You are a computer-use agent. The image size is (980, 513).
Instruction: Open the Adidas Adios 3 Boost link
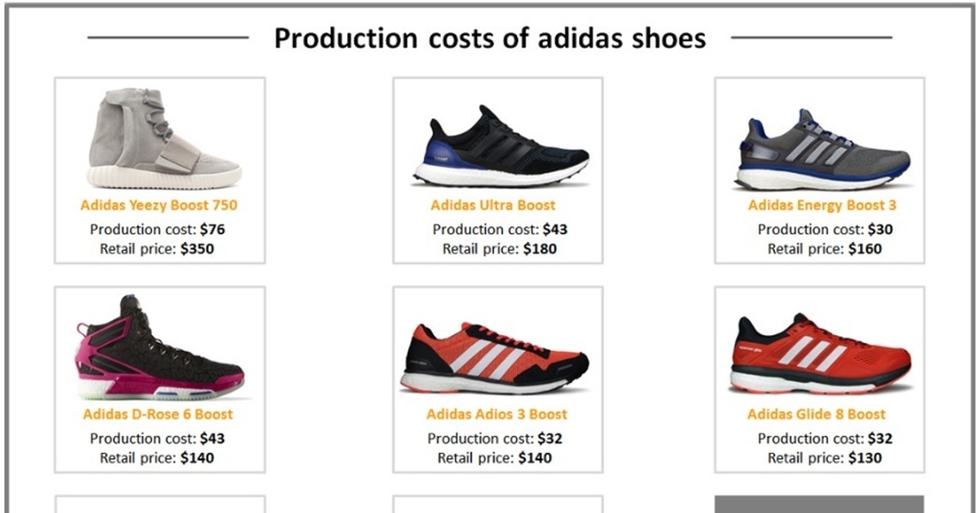[x=497, y=415]
